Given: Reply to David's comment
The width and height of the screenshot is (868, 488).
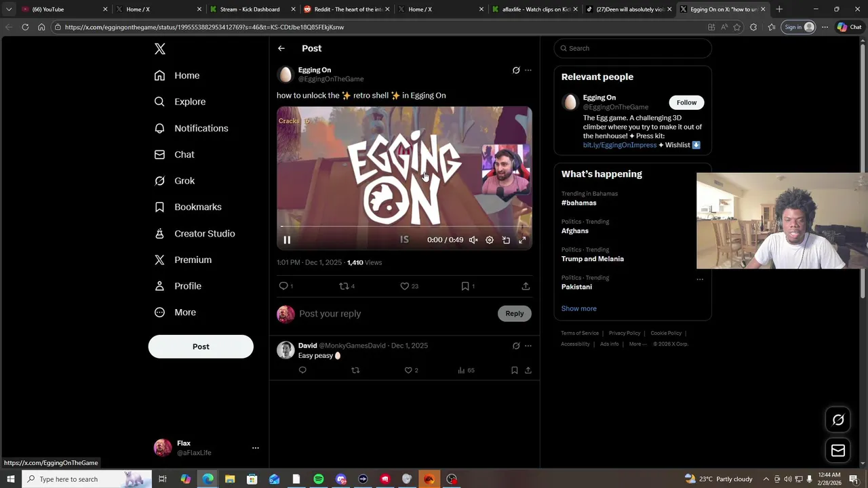Looking at the screenshot, I should pyautogui.click(x=302, y=370).
